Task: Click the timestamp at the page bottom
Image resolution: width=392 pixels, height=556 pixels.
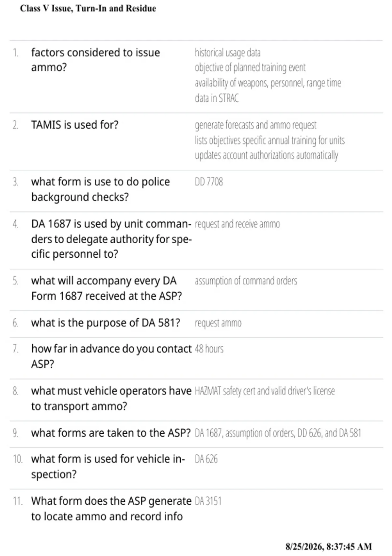Action: (329, 547)
